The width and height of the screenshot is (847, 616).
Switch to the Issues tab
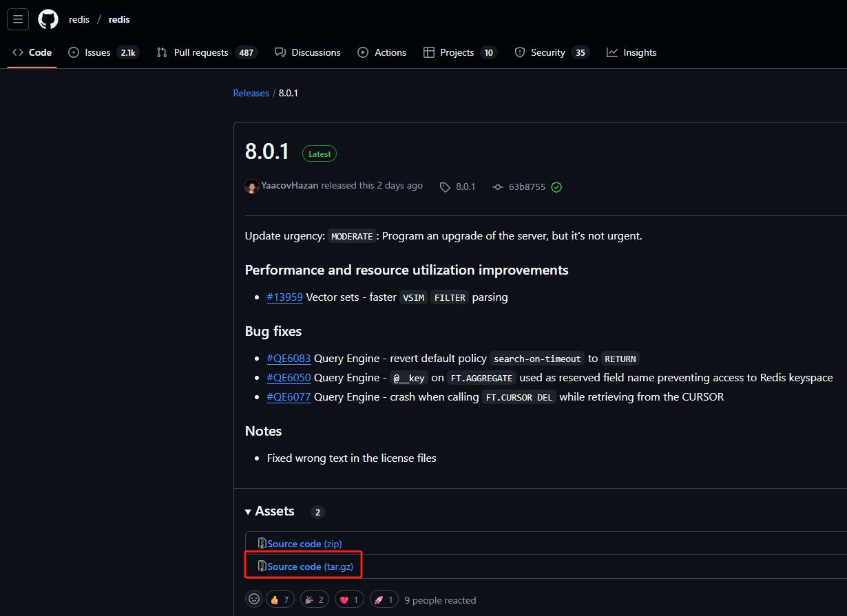104,52
